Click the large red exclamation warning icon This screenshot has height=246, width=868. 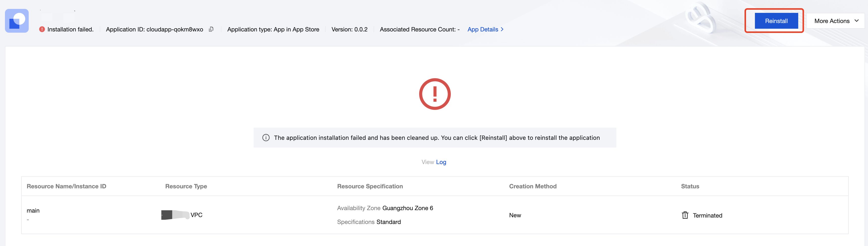click(x=435, y=94)
